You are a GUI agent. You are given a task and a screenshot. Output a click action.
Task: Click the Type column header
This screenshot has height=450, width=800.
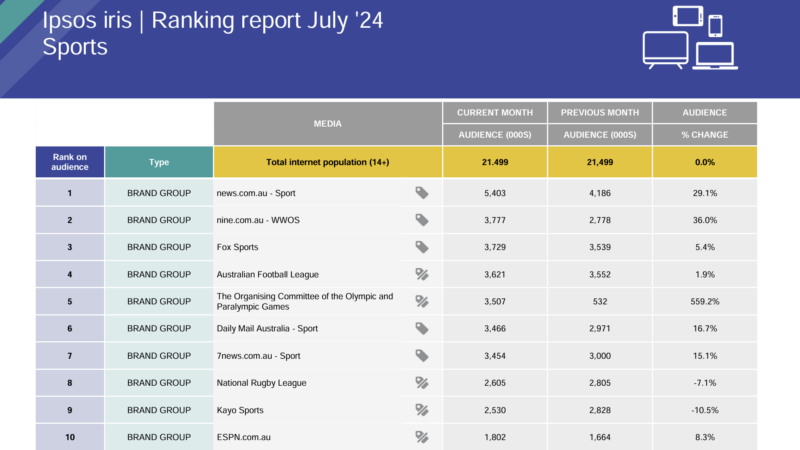tap(159, 162)
